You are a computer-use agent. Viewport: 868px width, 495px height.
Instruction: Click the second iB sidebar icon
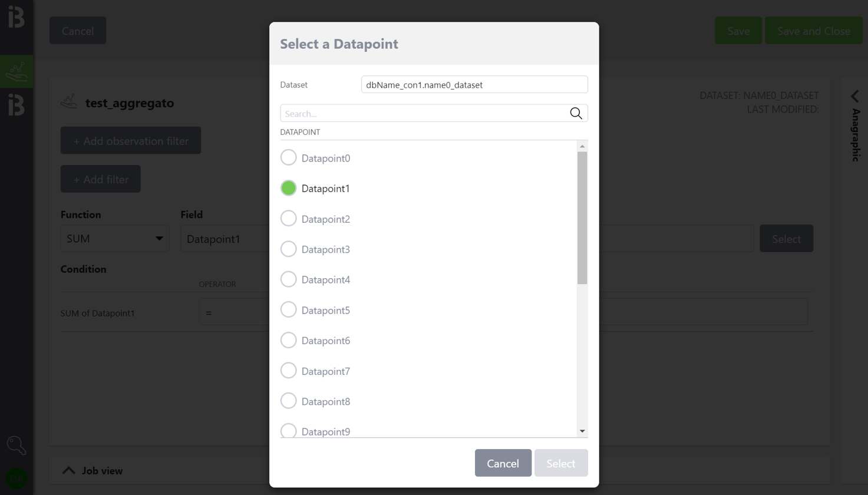16,105
